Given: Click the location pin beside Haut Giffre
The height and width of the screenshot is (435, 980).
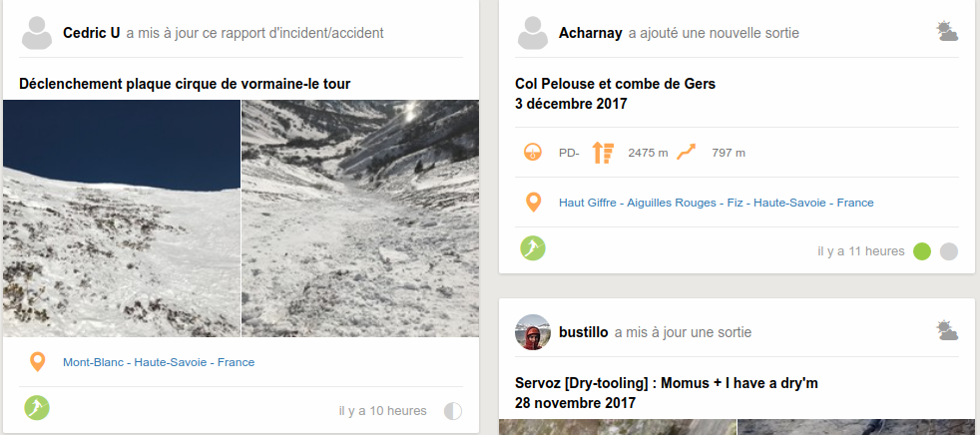Looking at the screenshot, I should 533,203.
